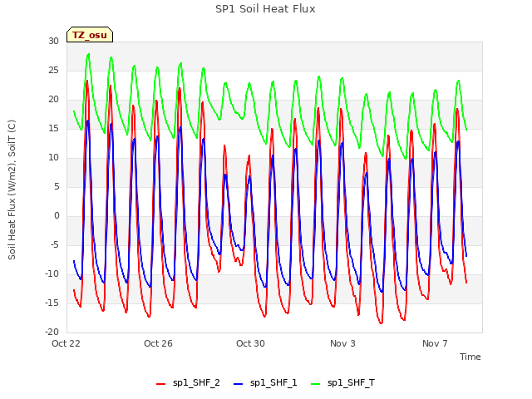Click the 25 y-axis tick label
532x399 pixels.
(x=53, y=70)
